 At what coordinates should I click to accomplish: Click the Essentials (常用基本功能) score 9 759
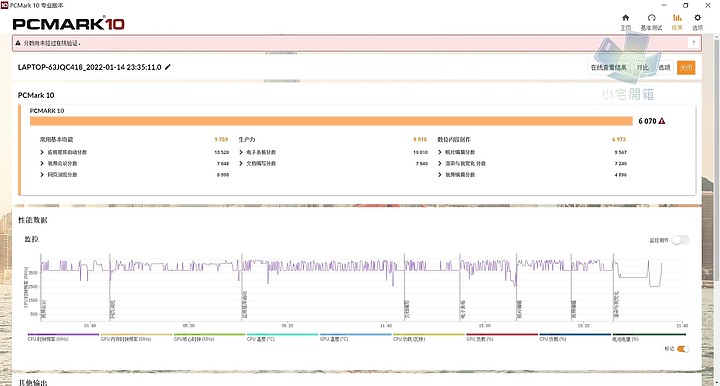[221, 140]
